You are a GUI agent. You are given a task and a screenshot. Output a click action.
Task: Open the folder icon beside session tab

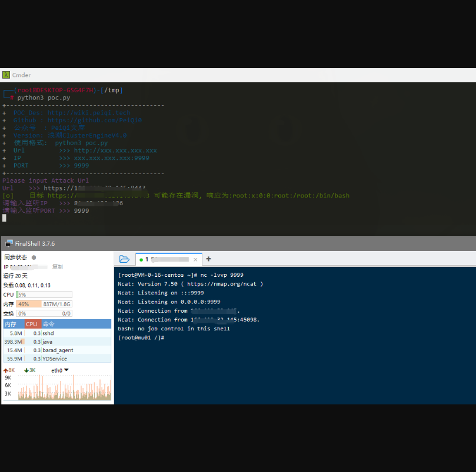click(x=124, y=259)
